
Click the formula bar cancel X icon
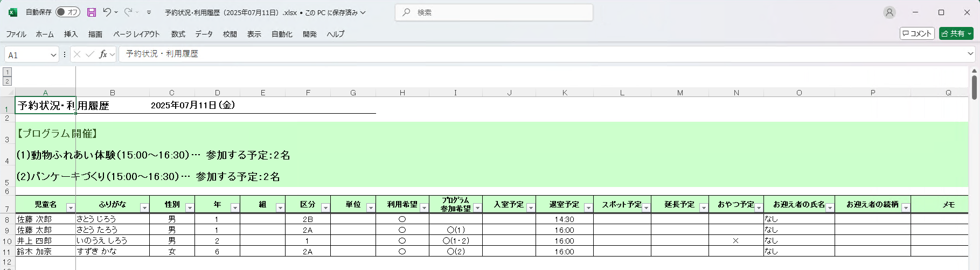(x=77, y=54)
